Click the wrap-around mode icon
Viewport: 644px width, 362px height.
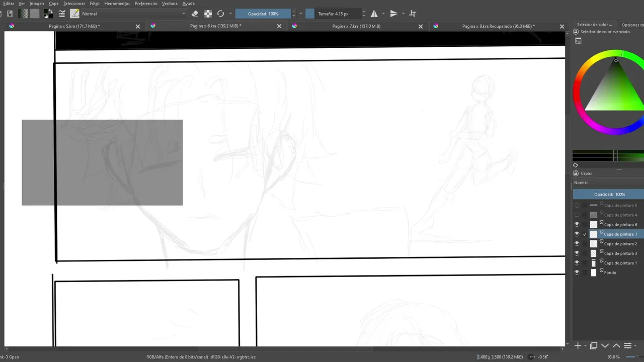click(413, 14)
